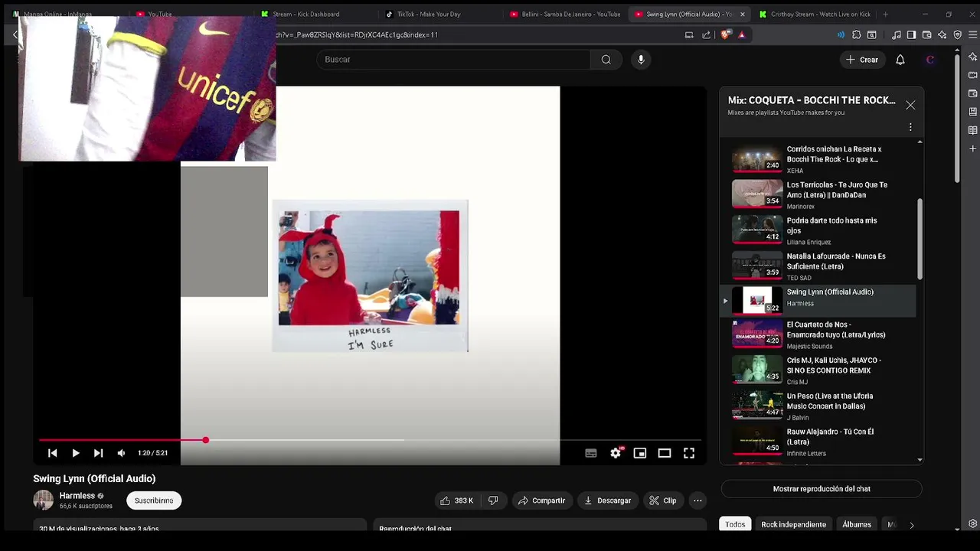
Task: Open the Harmless channel name link
Action: click(77, 496)
